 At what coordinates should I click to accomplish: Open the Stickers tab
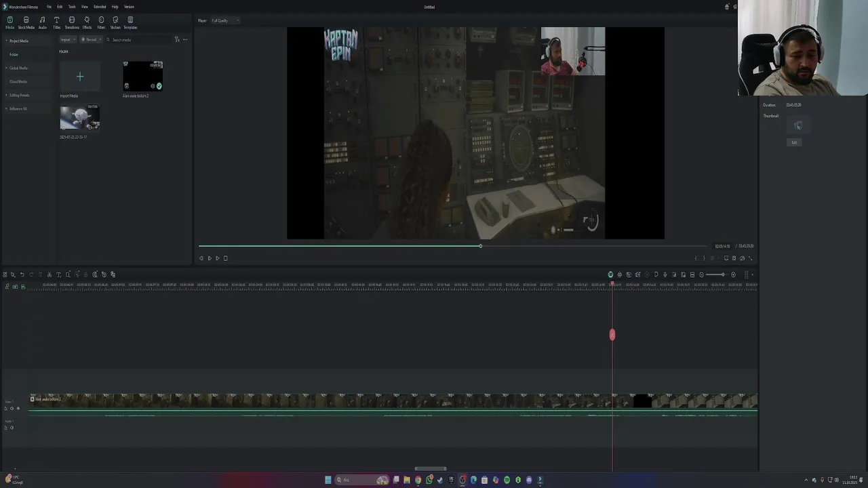click(115, 22)
